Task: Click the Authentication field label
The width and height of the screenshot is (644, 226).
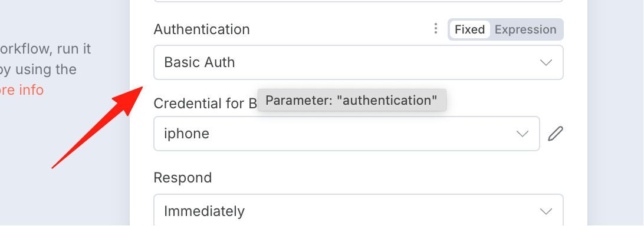Action: click(202, 29)
